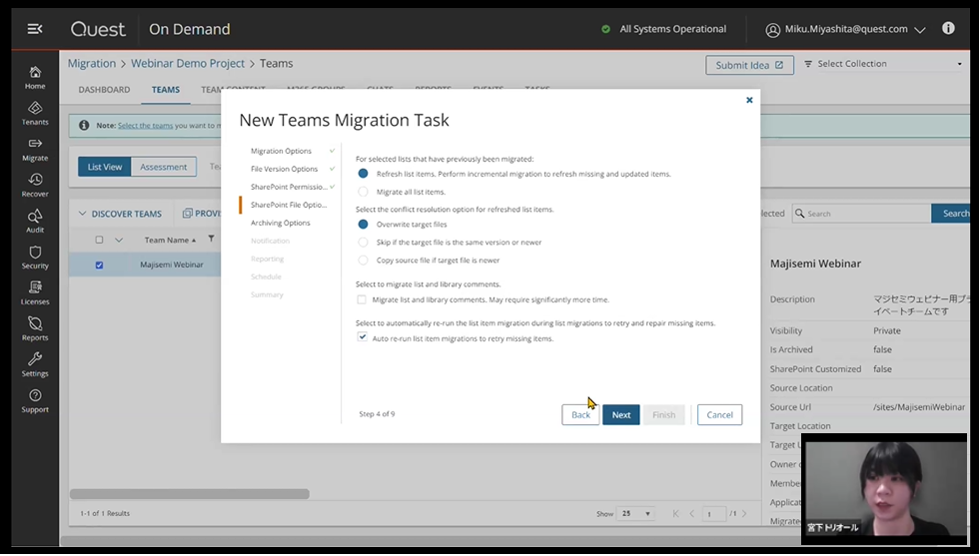Select the Migrate all list items radio
980x556 pixels.
pyautogui.click(x=364, y=192)
